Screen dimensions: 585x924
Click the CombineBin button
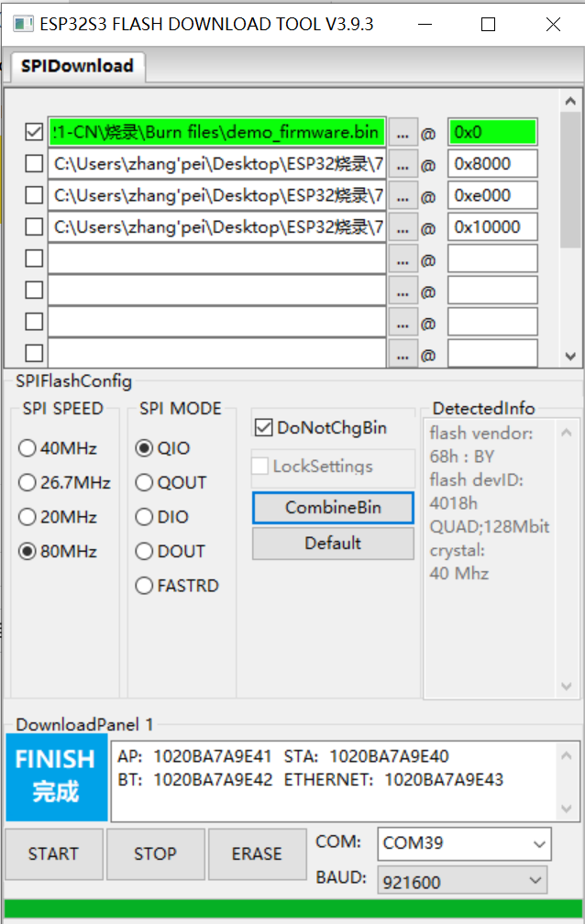[333, 508]
